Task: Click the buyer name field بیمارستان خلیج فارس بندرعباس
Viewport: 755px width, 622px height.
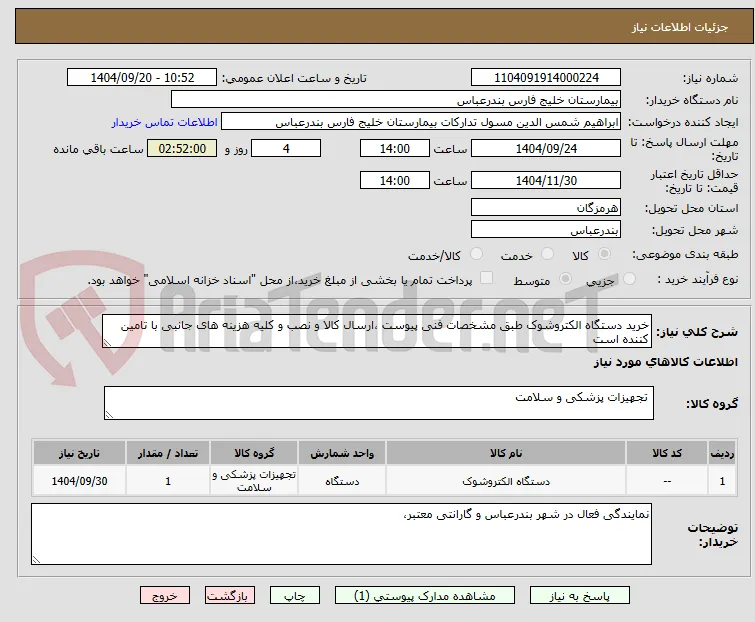Action: coord(396,100)
